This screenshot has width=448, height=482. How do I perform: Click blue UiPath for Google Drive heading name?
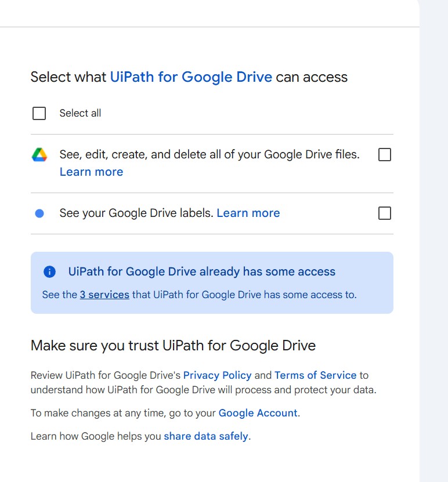[191, 77]
